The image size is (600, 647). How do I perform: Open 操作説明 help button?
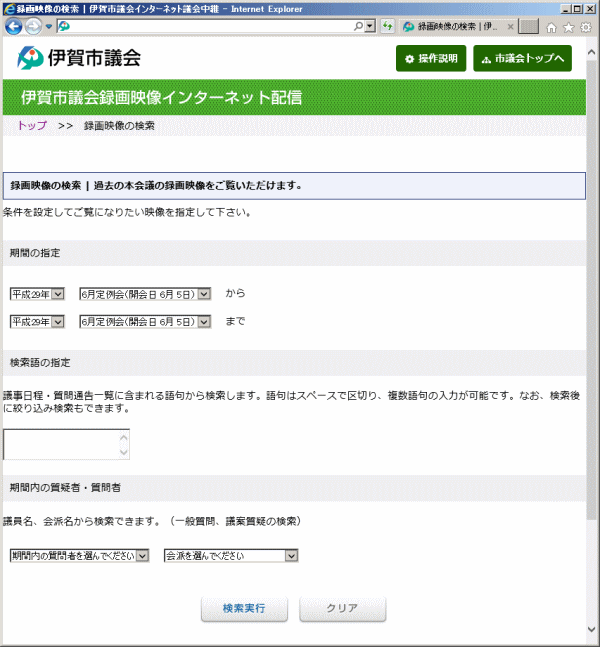(x=431, y=58)
